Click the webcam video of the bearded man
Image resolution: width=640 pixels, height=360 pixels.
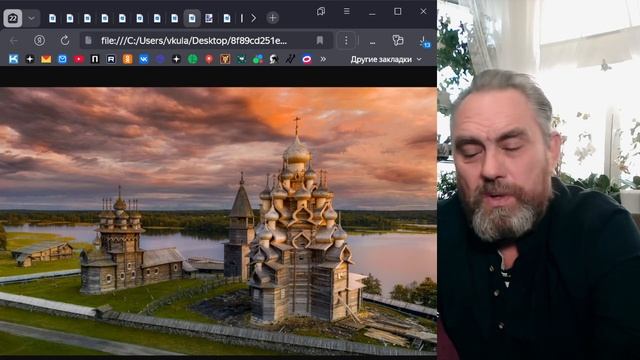coord(538,180)
